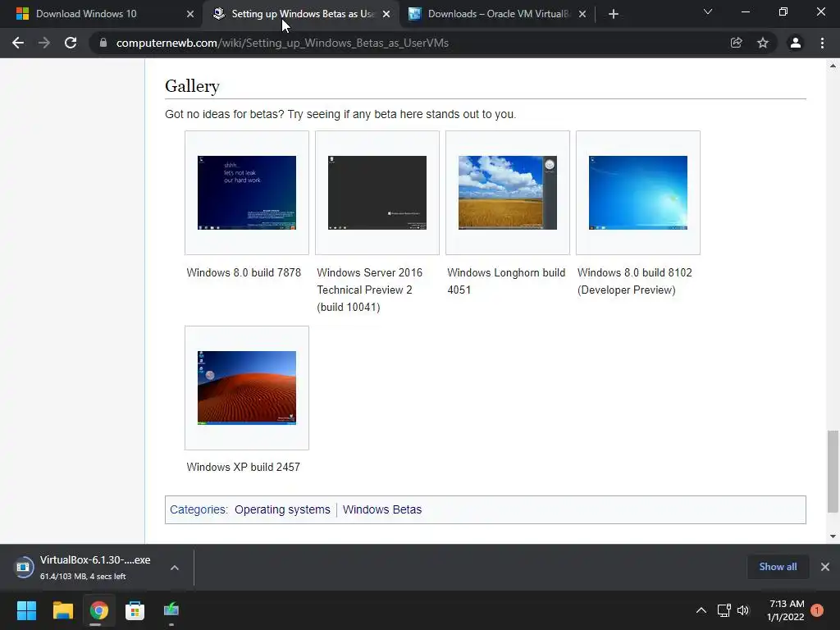Open the notification badge in the tray

click(817, 610)
